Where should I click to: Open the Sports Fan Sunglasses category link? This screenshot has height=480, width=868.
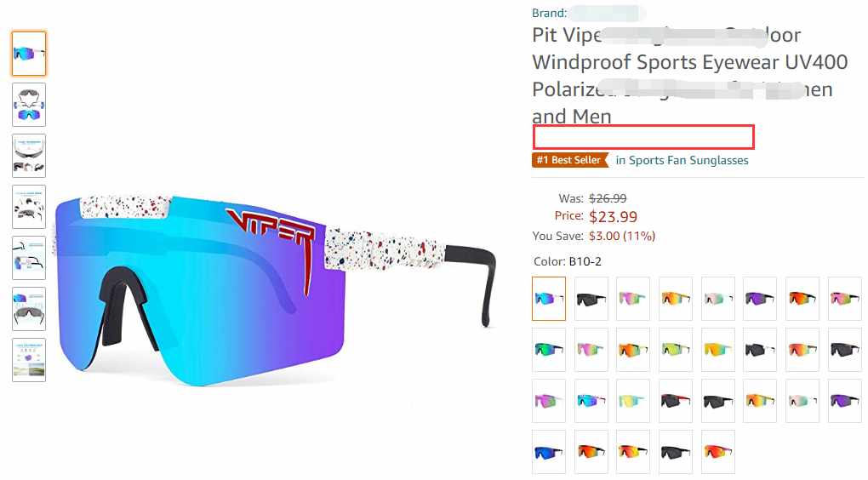(x=682, y=160)
